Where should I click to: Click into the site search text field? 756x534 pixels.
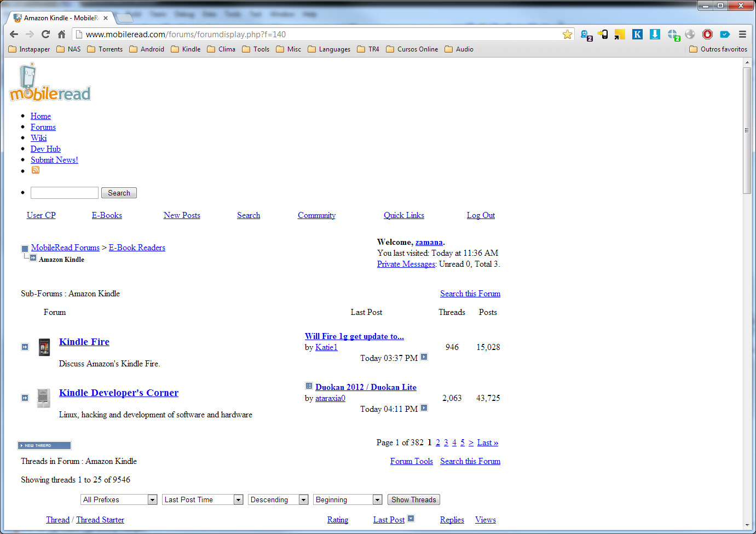pyautogui.click(x=65, y=193)
